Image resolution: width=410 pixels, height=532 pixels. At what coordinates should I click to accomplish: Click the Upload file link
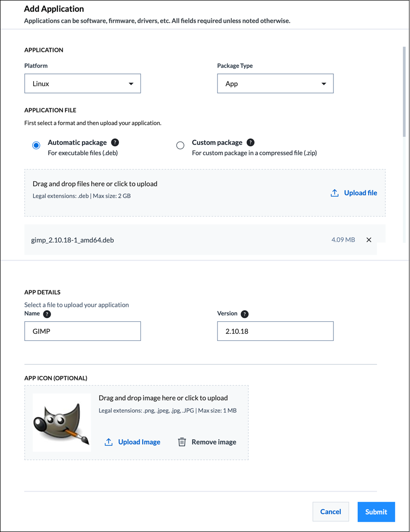pos(360,193)
